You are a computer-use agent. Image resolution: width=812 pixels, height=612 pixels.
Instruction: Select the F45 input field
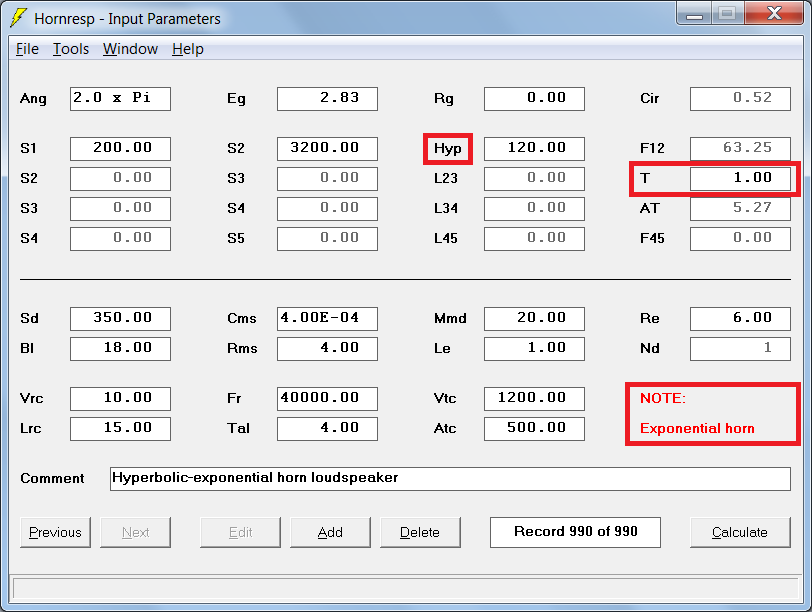pyautogui.click(x=741, y=239)
